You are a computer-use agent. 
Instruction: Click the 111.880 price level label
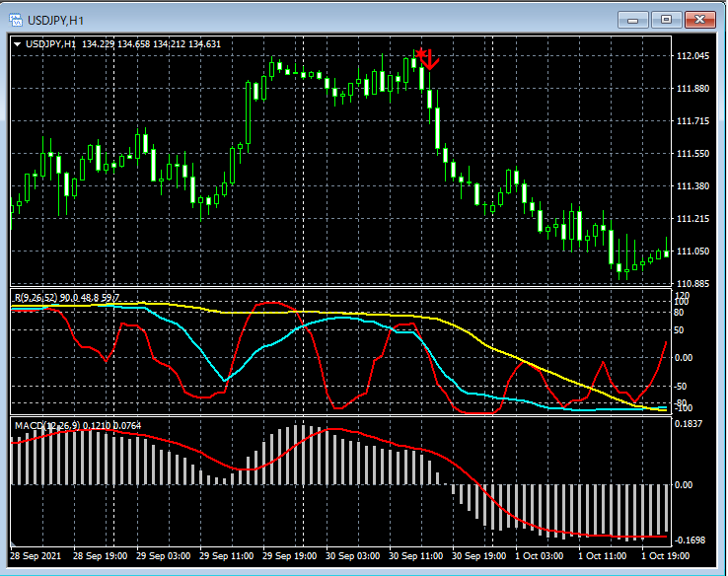[693, 89]
